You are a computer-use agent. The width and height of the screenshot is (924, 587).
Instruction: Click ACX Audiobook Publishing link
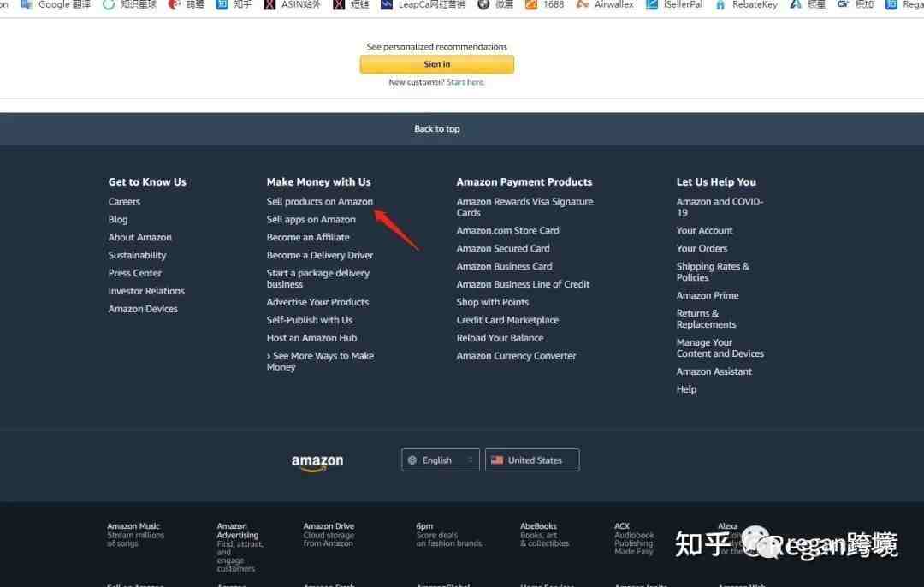click(x=634, y=539)
